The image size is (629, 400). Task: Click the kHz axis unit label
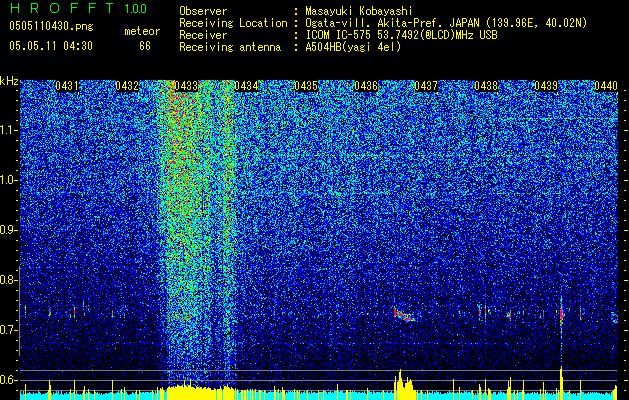(9, 81)
